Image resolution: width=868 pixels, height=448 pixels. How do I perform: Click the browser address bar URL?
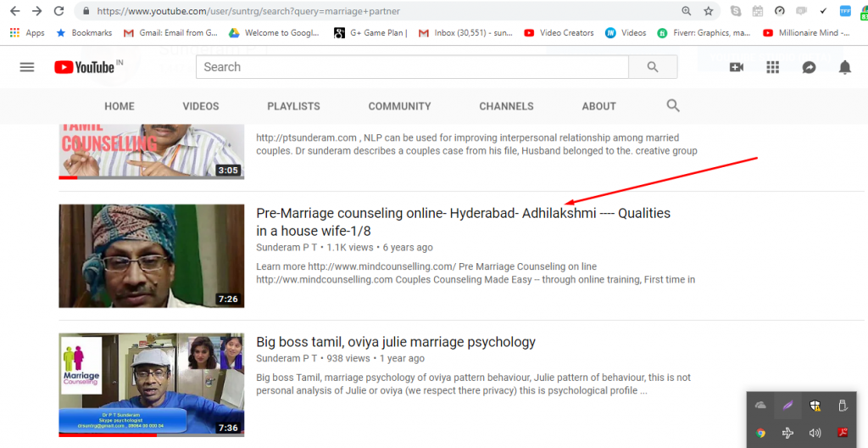tap(248, 11)
